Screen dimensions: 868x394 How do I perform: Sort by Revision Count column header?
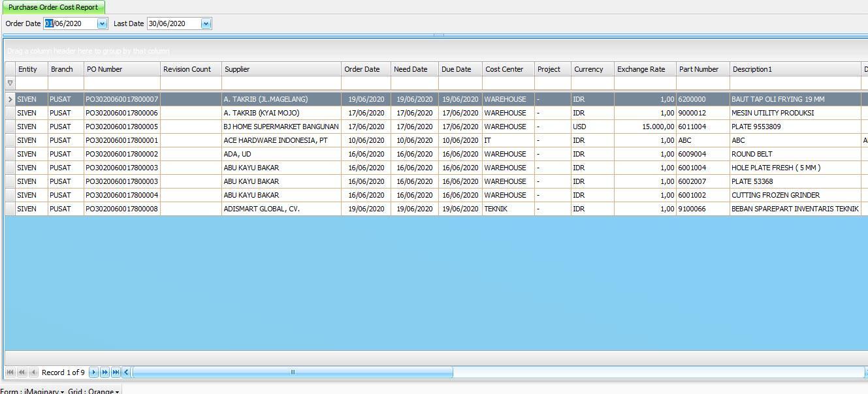pos(191,69)
